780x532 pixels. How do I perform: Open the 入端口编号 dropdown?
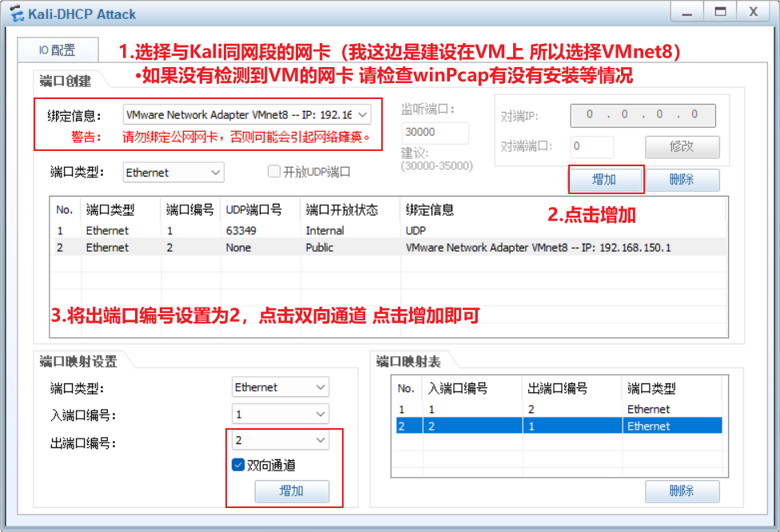point(280,414)
